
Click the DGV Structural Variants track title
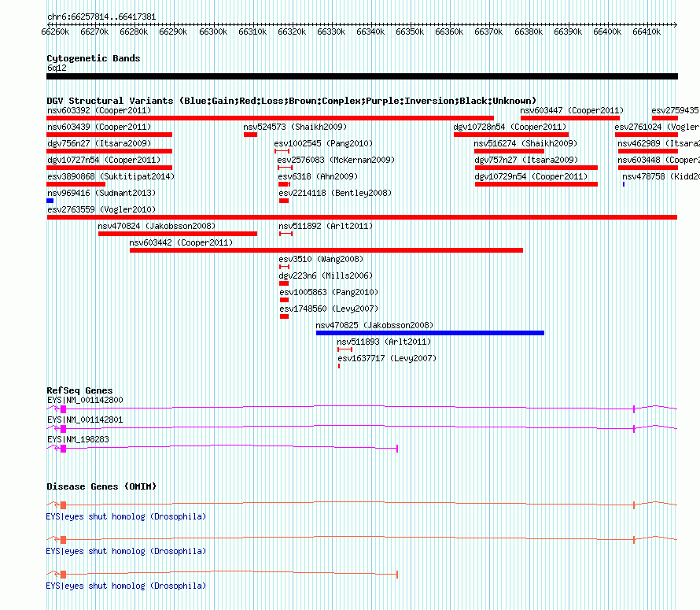tap(292, 101)
